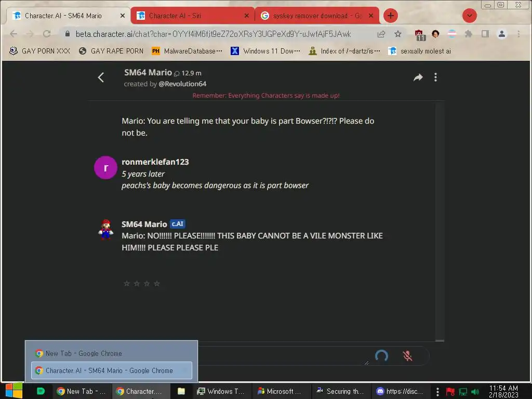Open the Chrome profile avatar

click(x=502, y=34)
